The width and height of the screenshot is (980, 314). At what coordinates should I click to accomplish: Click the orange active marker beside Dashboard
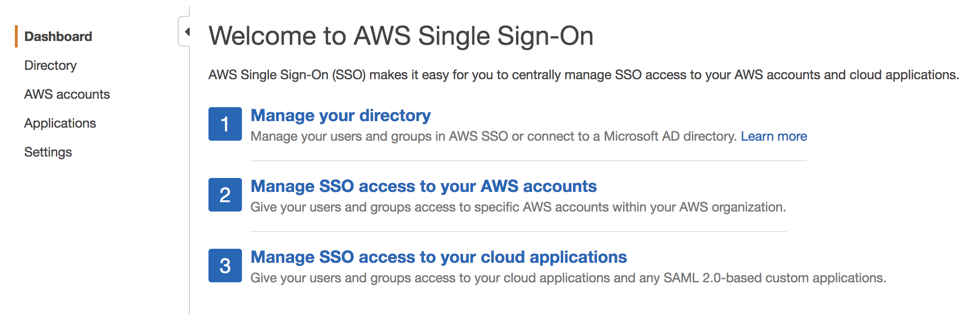tap(16, 36)
